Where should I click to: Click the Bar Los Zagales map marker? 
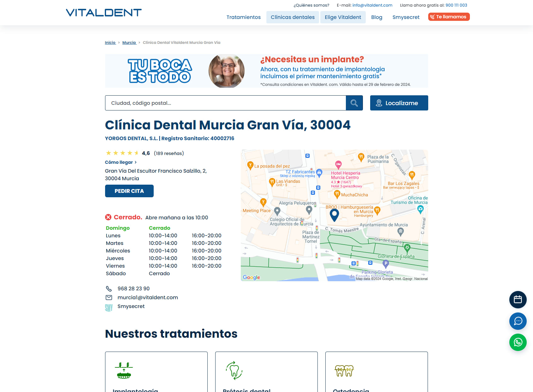pos(412,175)
